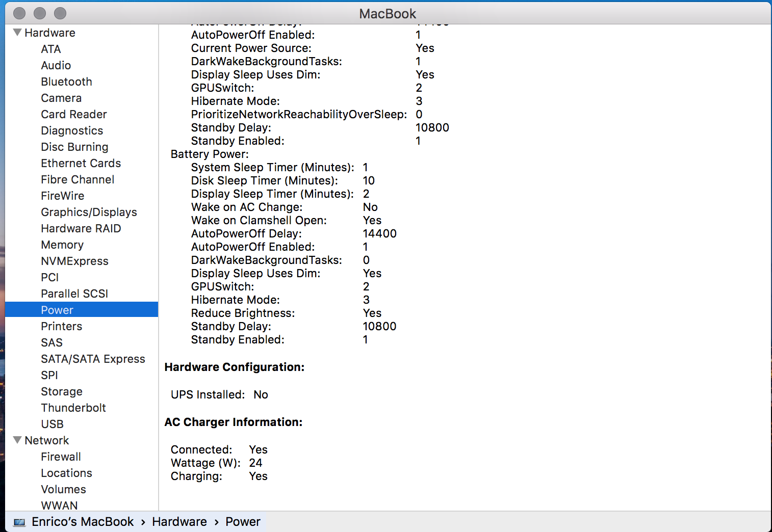
Task: Select Memory in the sidebar
Action: 62,245
